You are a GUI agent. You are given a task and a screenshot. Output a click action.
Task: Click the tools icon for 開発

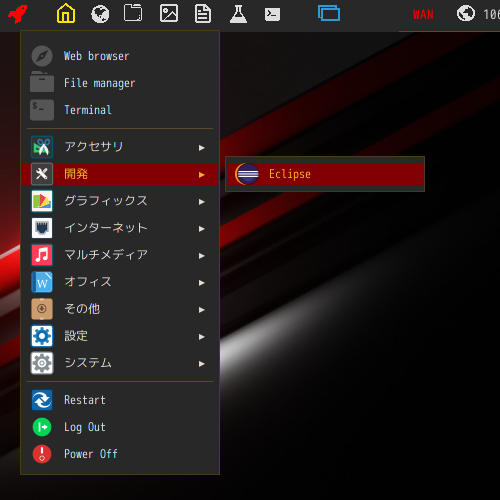[x=42, y=174]
